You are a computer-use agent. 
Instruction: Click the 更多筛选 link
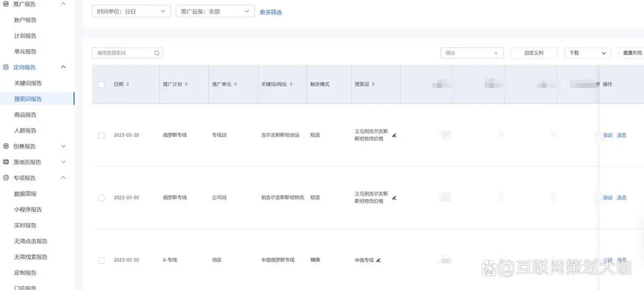coord(270,12)
